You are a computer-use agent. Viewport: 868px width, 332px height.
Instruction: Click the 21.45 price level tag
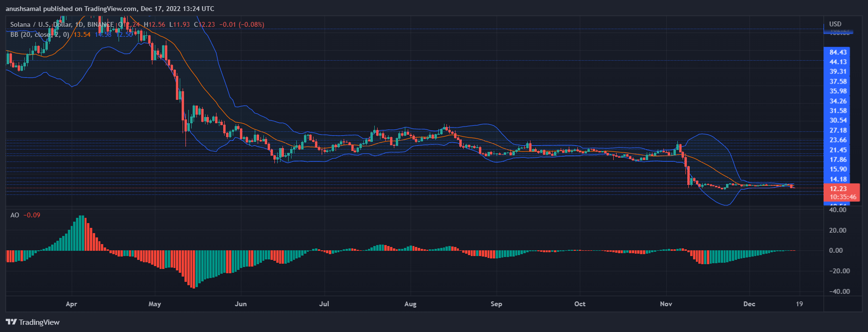[838, 150]
